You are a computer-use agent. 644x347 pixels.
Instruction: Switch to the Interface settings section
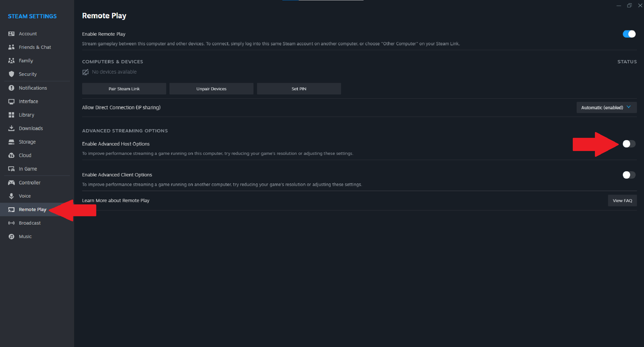pos(28,101)
